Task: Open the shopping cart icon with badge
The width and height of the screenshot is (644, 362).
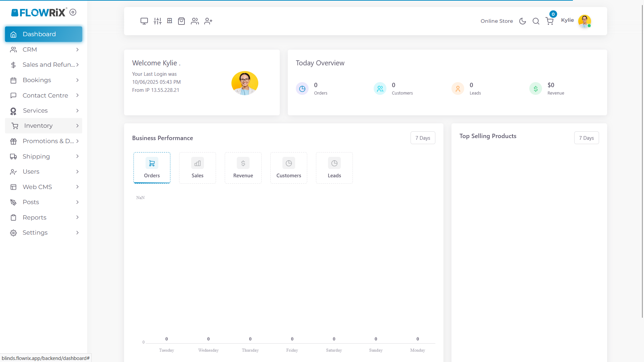Action: coord(549,21)
